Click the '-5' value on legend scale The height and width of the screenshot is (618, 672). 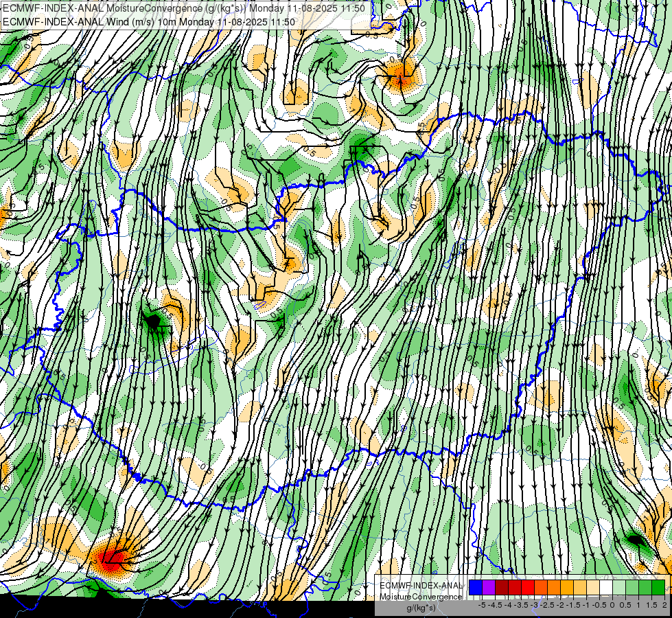pos(482,605)
